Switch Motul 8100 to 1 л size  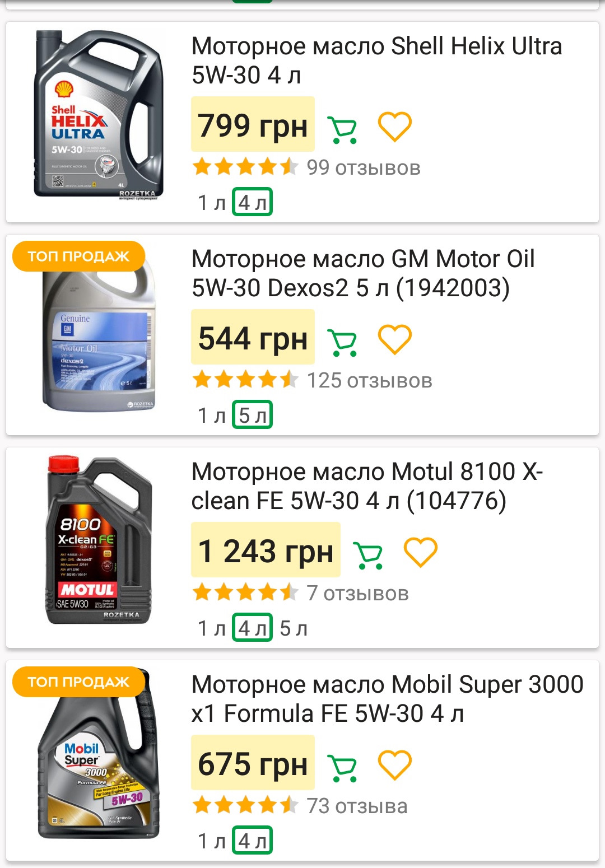pos(211,628)
